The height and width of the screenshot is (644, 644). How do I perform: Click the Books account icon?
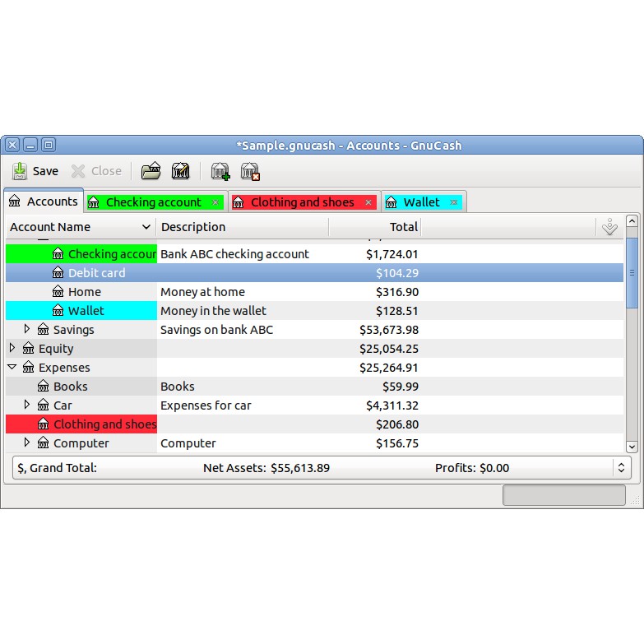pyautogui.click(x=44, y=387)
